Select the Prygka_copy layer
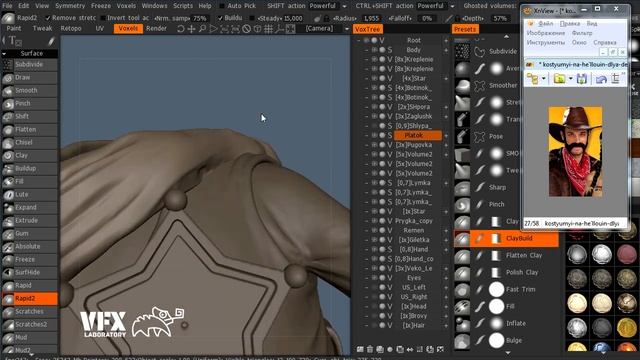Viewport: 640px width, 360px height. [x=413, y=221]
